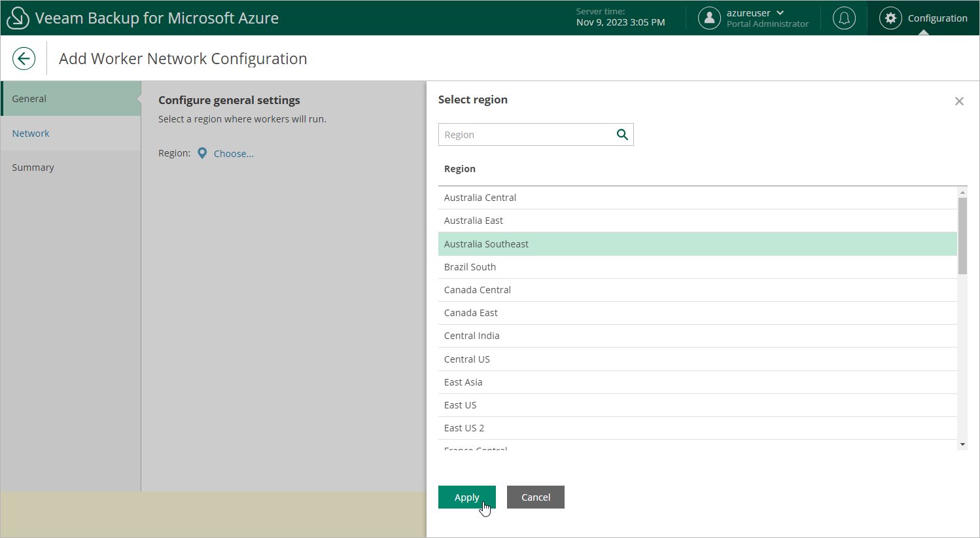Click the location pin icon next to Region
The height and width of the screenshot is (538, 980).
pos(202,153)
